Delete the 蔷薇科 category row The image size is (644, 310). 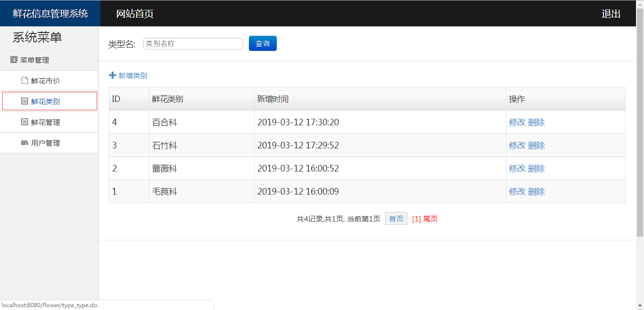[x=537, y=169]
